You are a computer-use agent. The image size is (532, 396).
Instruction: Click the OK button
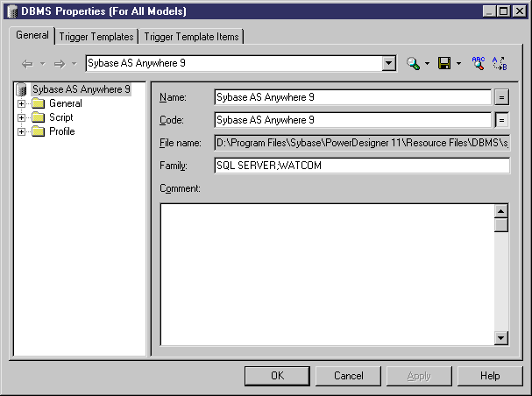click(x=277, y=376)
